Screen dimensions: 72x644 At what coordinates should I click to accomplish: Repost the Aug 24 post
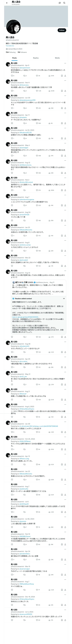pyautogui.click(x=24, y=220)
